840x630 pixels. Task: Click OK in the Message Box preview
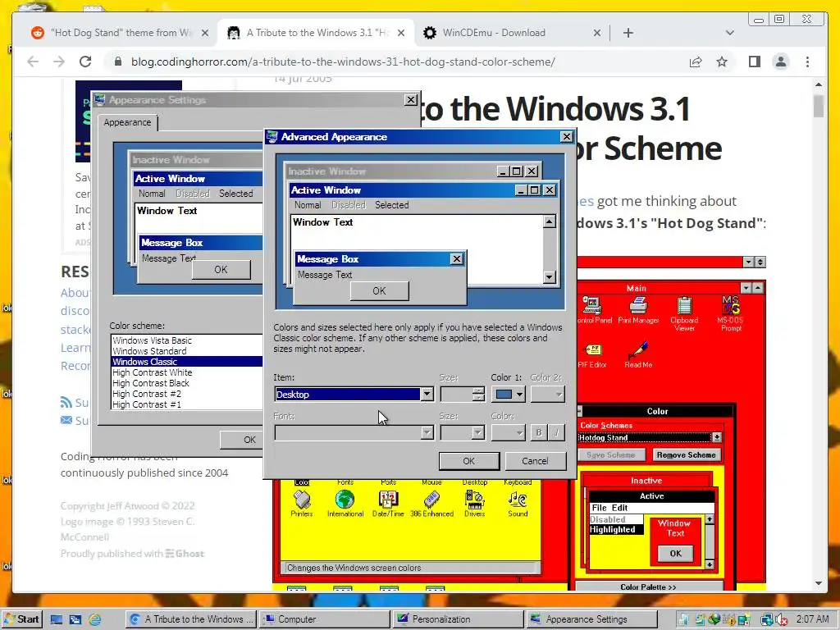pos(379,291)
